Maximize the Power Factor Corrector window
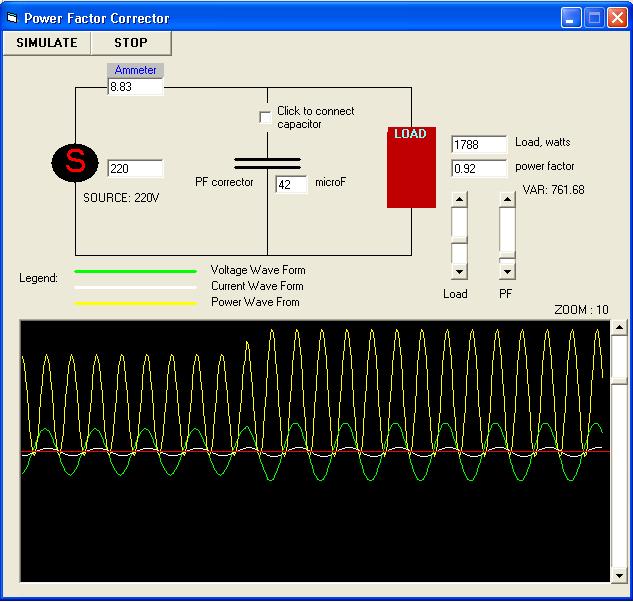 coord(594,18)
